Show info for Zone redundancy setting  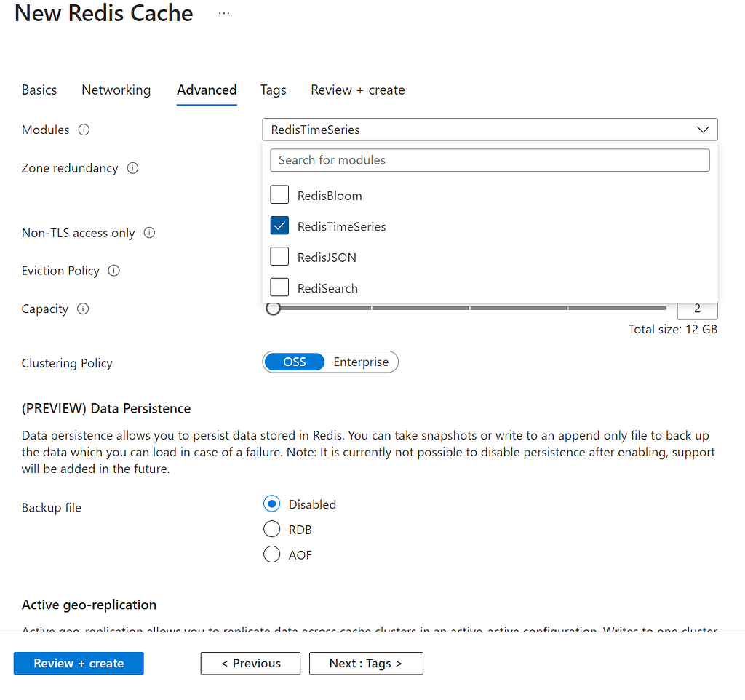pyautogui.click(x=132, y=168)
